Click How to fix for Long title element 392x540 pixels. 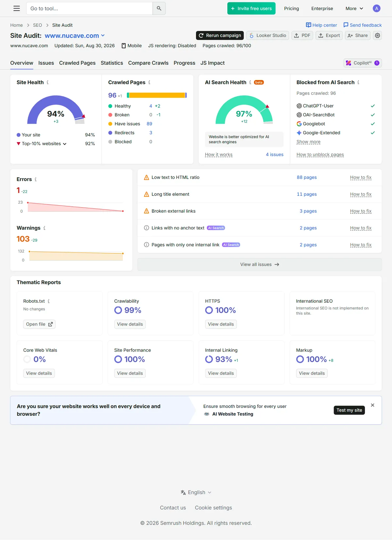[361, 194]
